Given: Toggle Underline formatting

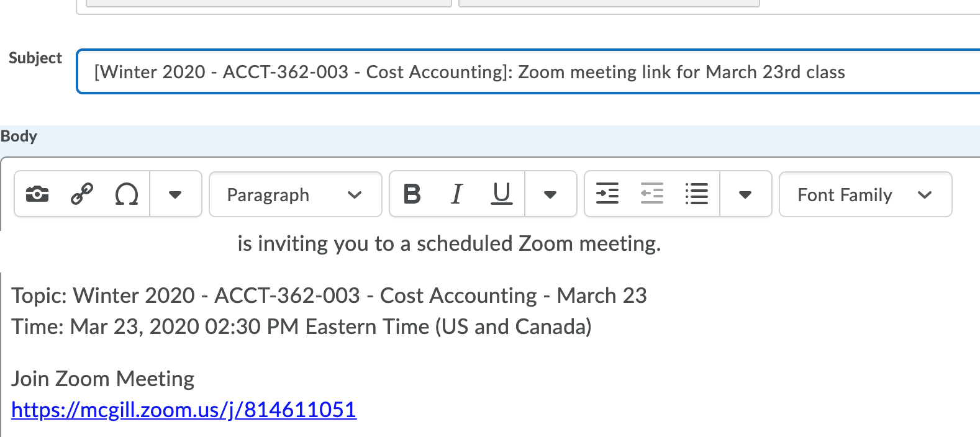Looking at the screenshot, I should click(x=501, y=194).
